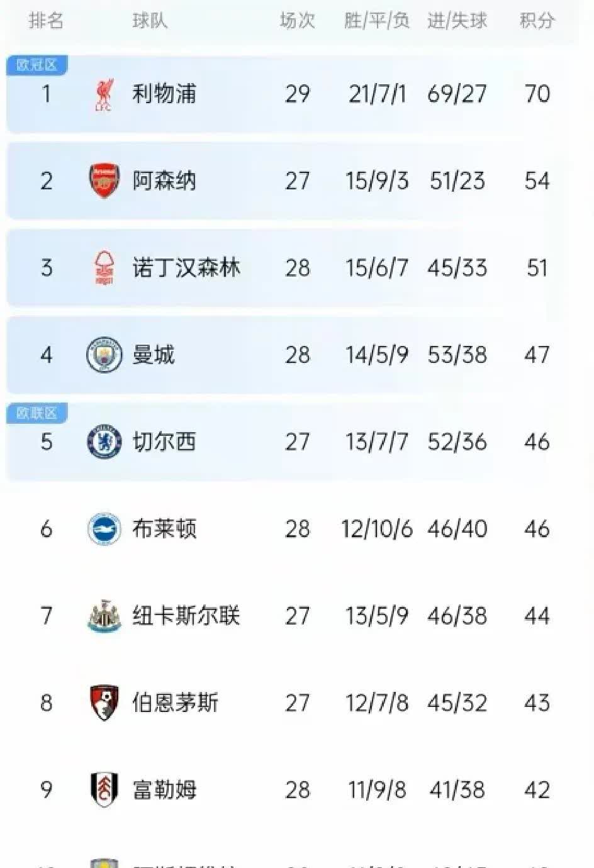Sort by the 积分 column header
Image resolution: width=594 pixels, height=868 pixels.
click(x=537, y=21)
